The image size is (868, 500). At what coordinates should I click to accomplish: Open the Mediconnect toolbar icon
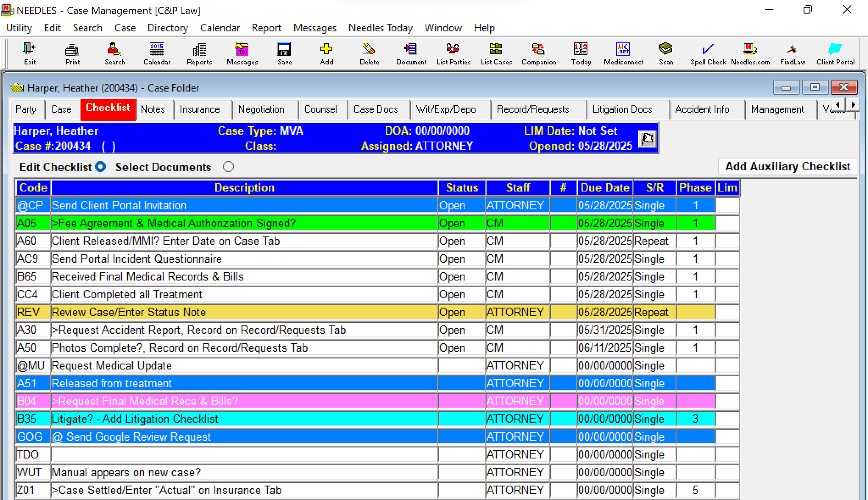click(623, 53)
